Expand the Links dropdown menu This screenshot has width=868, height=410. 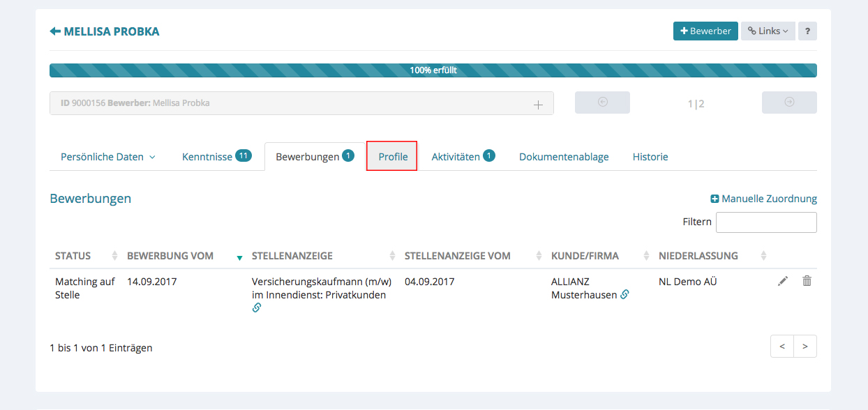[768, 31]
